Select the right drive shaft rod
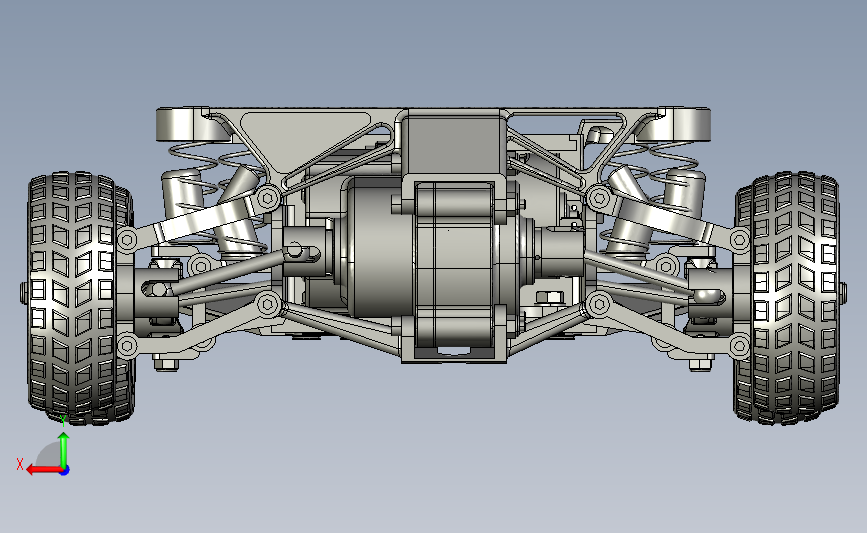The width and height of the screenshot is (867, 533). pyautogui.click(x=636, y=272)
